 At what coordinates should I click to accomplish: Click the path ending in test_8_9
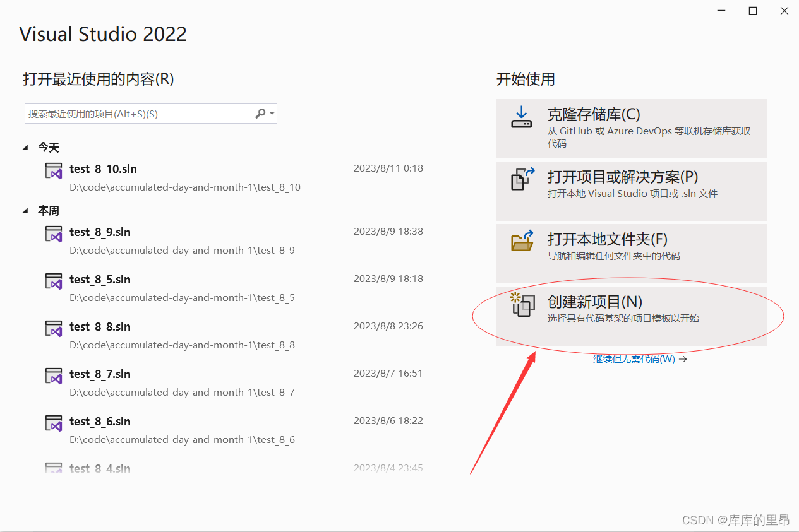[x=182, y=251]
